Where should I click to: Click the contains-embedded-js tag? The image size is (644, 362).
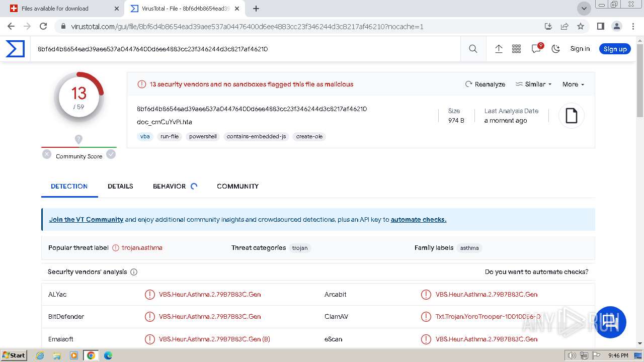[256, 136]
